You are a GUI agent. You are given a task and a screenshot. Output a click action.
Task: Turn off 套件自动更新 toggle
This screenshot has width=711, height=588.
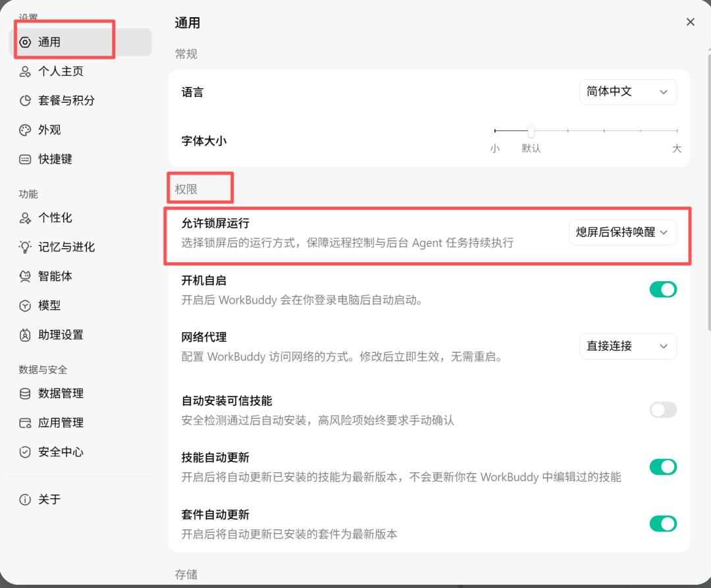pos(663,523)
